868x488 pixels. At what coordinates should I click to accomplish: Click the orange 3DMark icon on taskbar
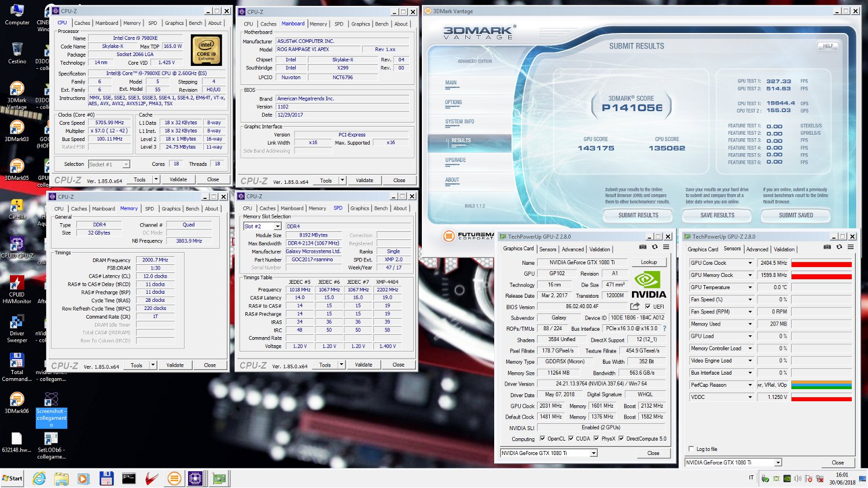174,479
